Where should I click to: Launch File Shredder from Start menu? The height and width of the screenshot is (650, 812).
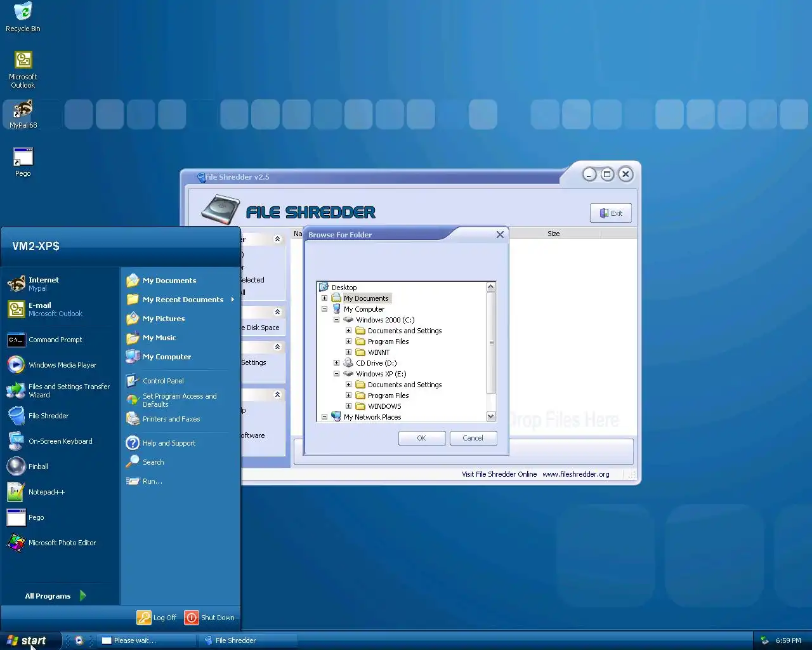coord(60,416)
